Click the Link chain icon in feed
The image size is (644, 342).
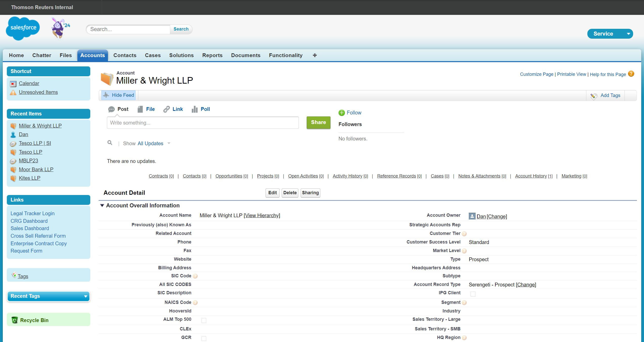pos(166,109)
